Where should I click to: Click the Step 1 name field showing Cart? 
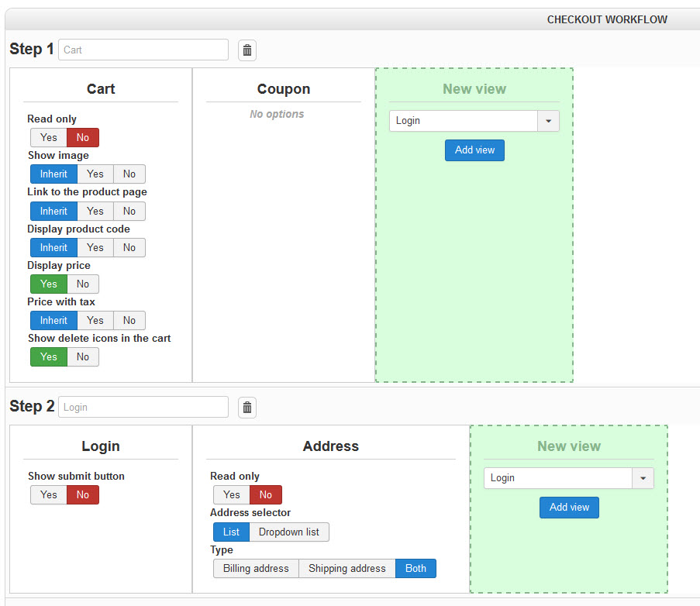coord(143,50)
